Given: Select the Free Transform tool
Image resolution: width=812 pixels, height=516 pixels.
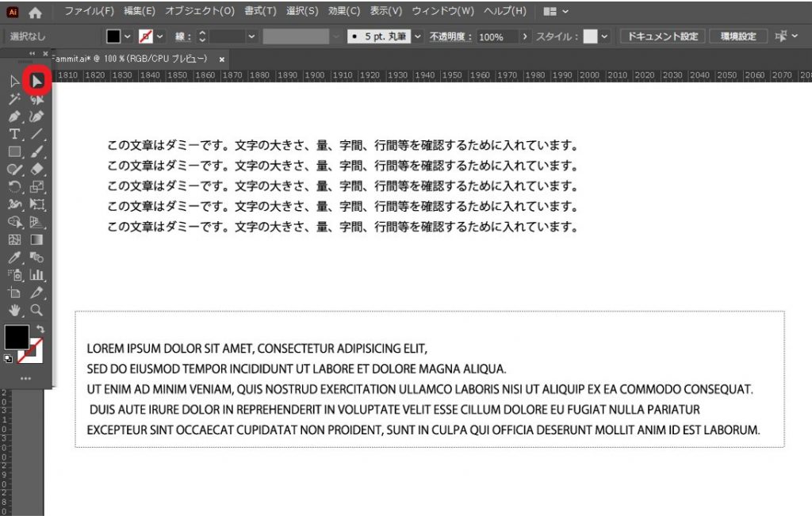Looking at the screenshot, I should [36, 204].
